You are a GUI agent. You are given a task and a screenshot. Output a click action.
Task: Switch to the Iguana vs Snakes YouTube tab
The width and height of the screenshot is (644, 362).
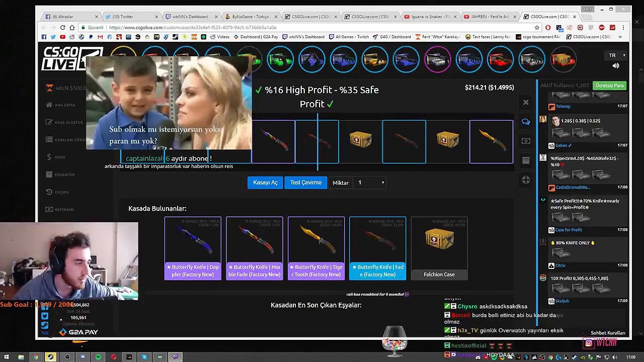click(x=430, y=17)
